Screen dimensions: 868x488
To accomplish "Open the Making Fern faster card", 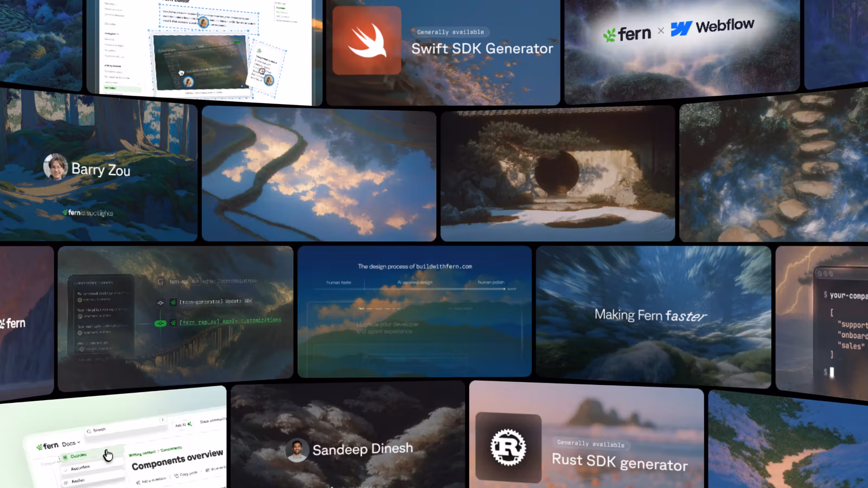I will click(653, 317).
